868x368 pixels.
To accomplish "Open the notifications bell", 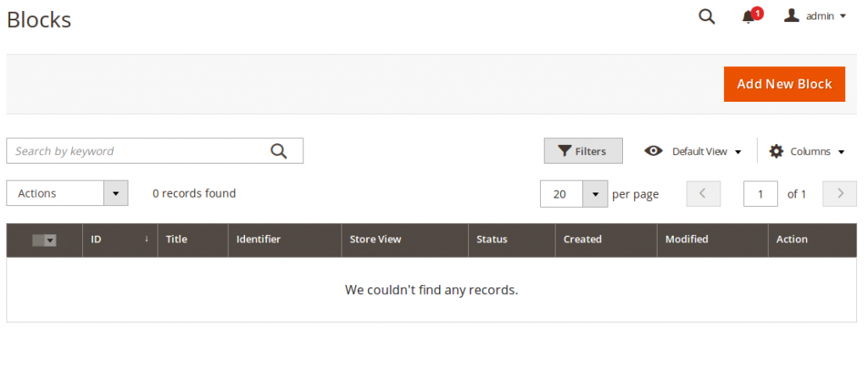I will 748,17.
